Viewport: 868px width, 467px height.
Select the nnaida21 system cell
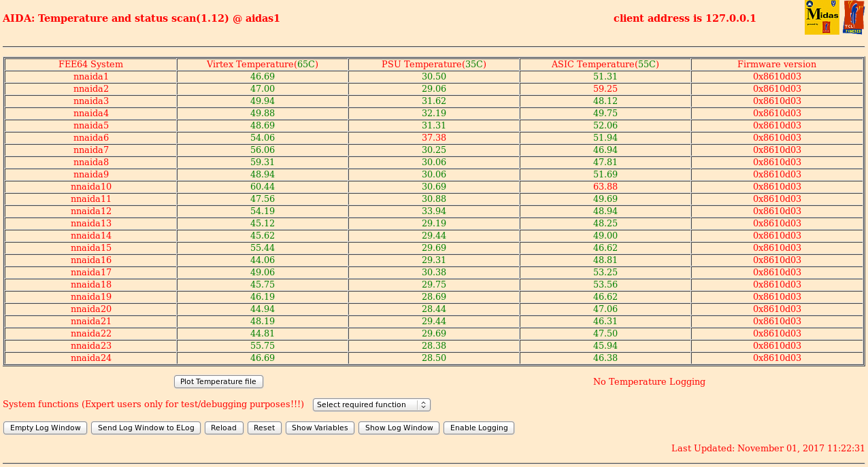pyautogui.click(x=91, y=322)
